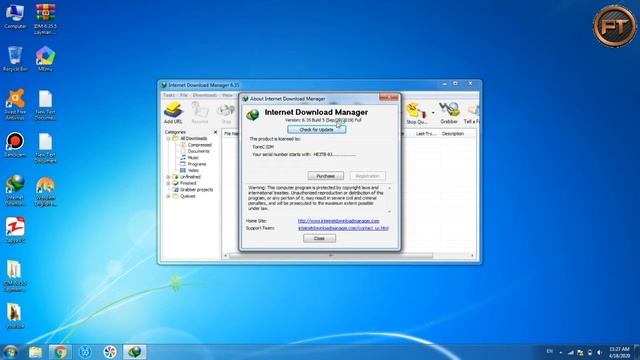
Task: Expand the Unfinished tree node
Action: 168,177
